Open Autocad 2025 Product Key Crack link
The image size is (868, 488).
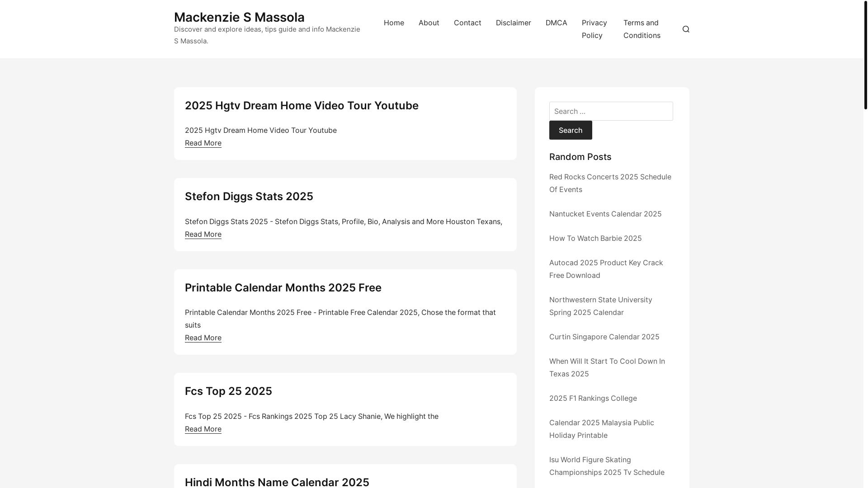[x=606, y=269]
